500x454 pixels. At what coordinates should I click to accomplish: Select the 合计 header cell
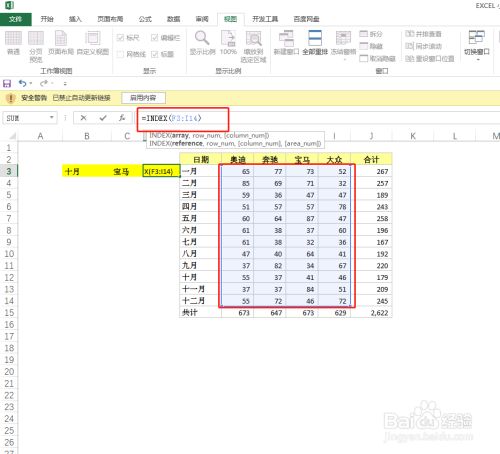pyautogui.click(x=371, y=160)
